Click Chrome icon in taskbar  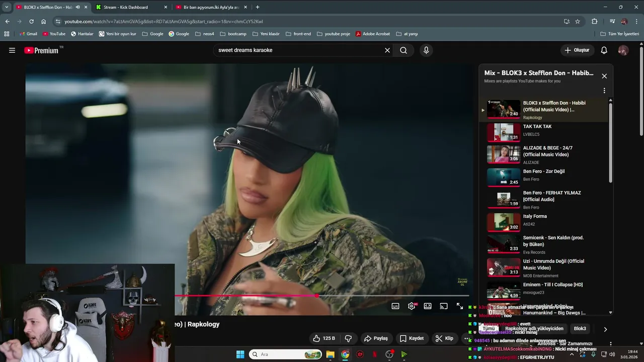pos(345,354)
